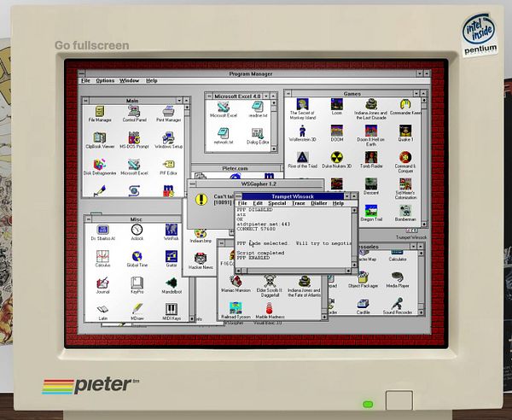Viewport: 512px width, 420px height.
Task: Open the Special menu in Trumpet Winsock
Action: tap(276, 203)
